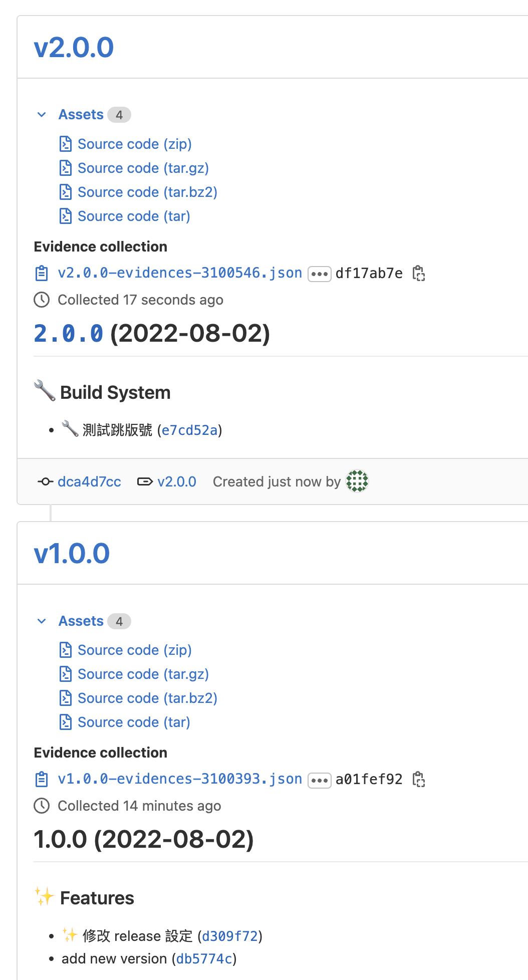Copy a01fef92 using the copy icon
528x980 pixels.
pos(420,780)
